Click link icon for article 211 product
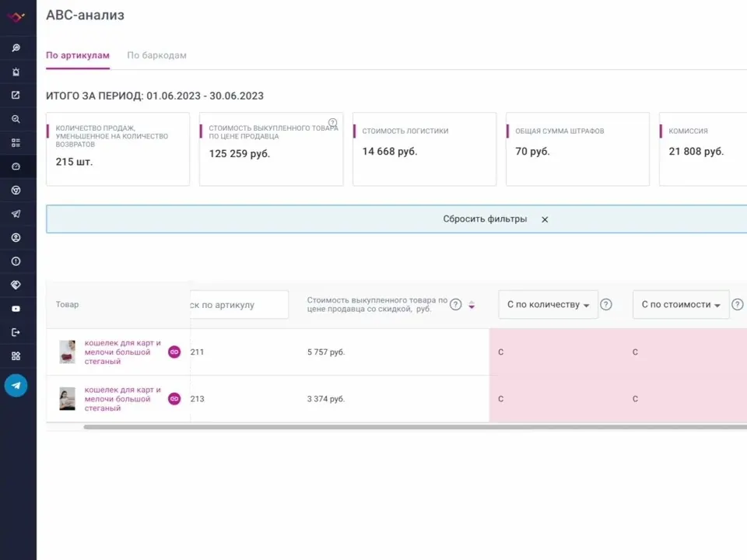The width and height of the screenshot is (747, 560). point(174,352)
